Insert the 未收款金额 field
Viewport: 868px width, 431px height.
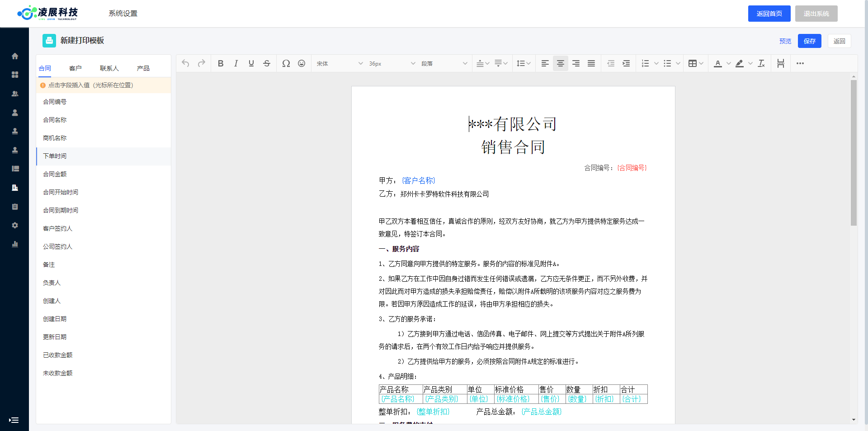tap(104, 373)
